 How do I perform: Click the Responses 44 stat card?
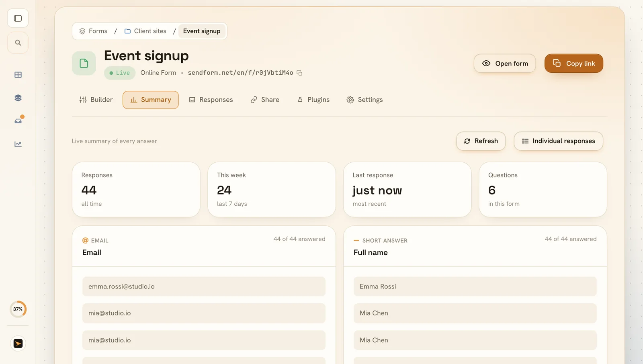point(136,190)
